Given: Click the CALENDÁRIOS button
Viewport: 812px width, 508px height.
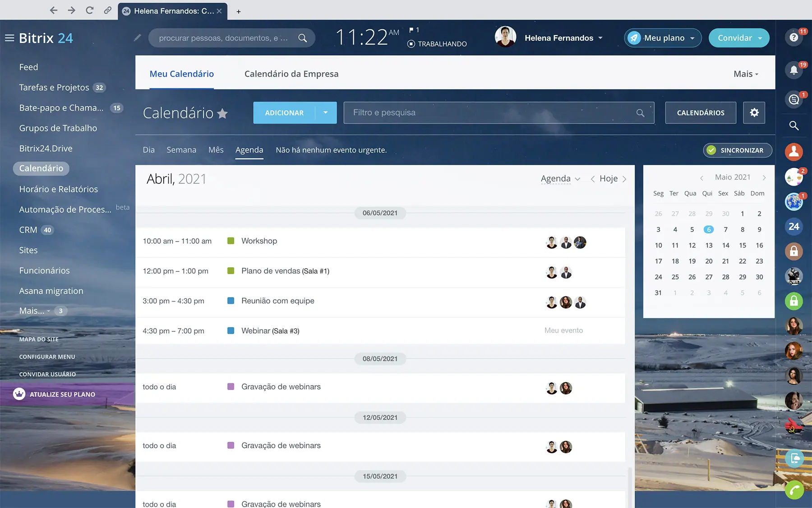Looking at the screenshot, I should pyautogui.click(x=701, y=113).
